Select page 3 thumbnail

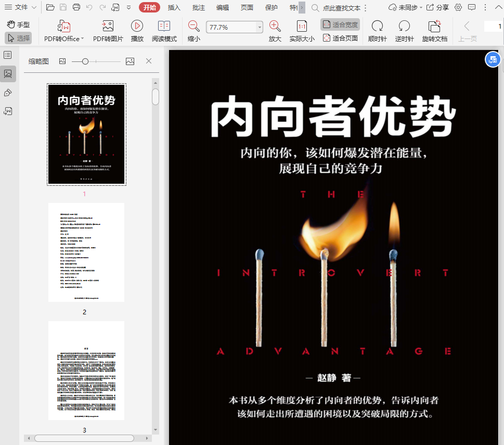(86, 371)
